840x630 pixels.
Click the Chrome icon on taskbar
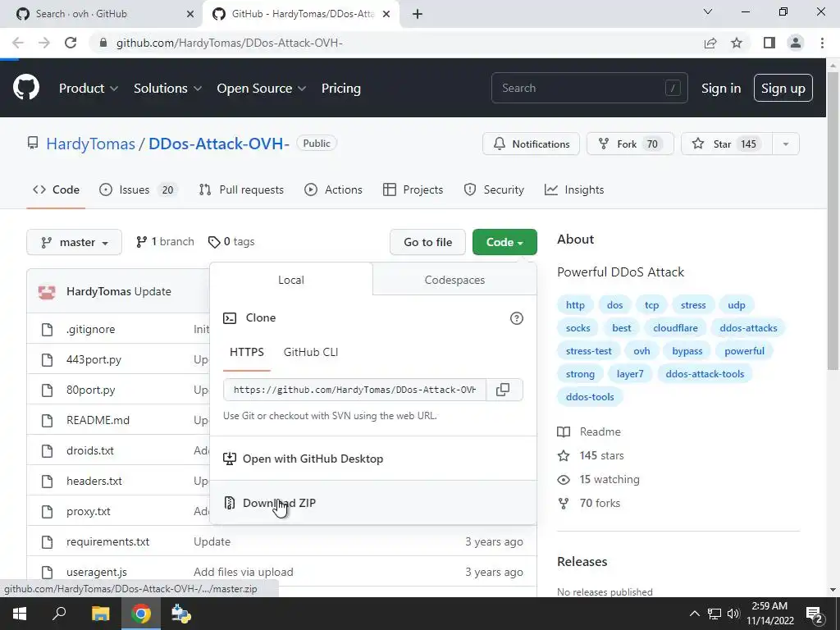[x=141, y=614]
